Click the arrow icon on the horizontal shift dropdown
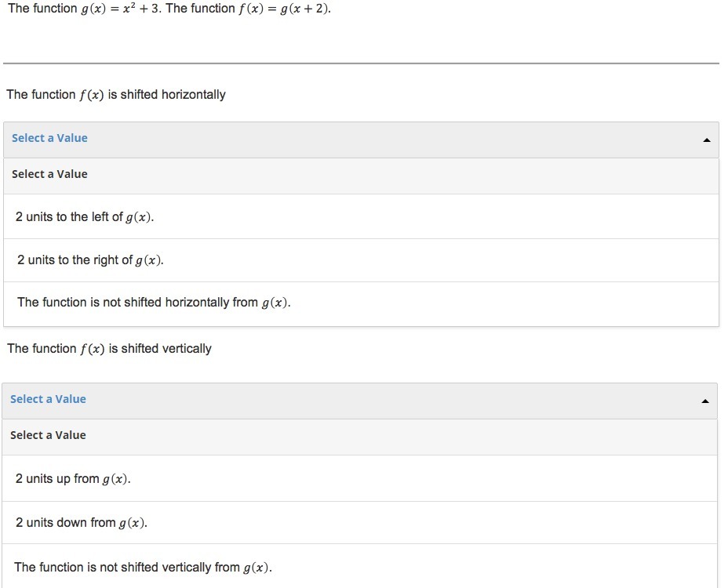Image resolution: width=728 pixels, height=588 pixels. tap(706, 140)
